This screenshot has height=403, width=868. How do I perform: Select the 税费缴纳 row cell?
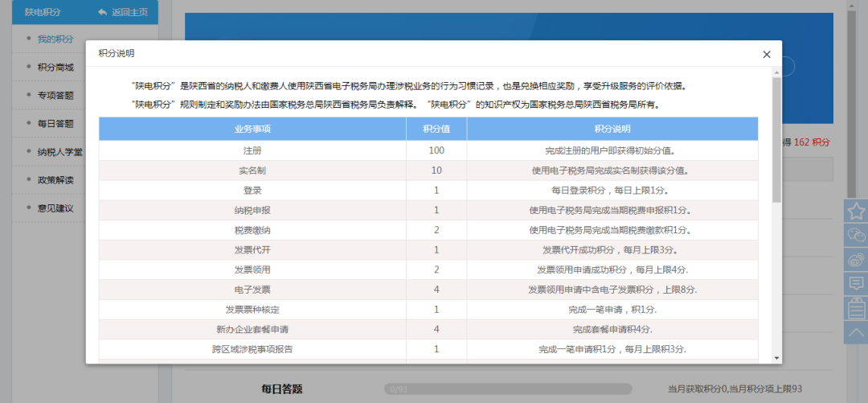(252, 230)
